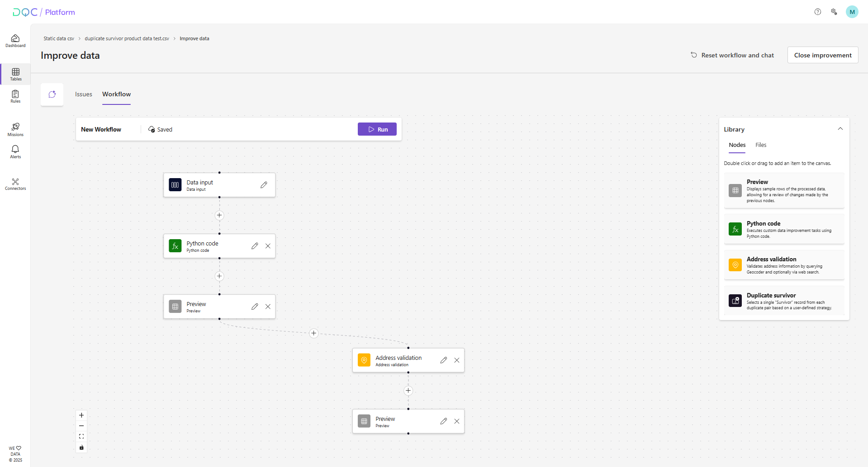
Task: Add node after Data input
Action: (219, 215)
